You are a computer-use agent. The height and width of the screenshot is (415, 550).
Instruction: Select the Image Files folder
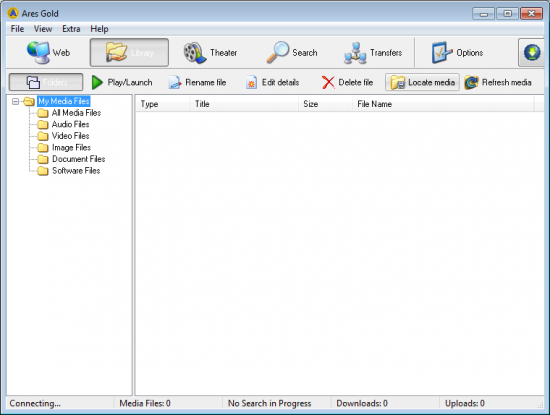point(71,147)
